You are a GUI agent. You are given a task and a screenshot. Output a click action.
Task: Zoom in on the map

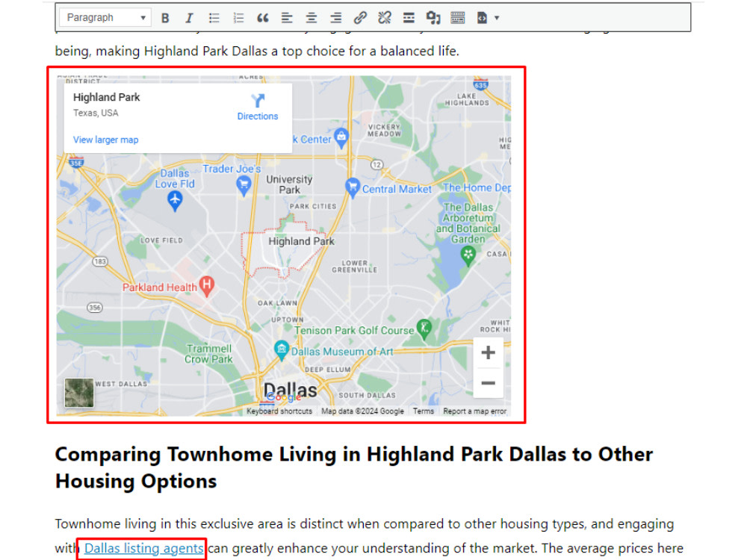coord(488,353)
